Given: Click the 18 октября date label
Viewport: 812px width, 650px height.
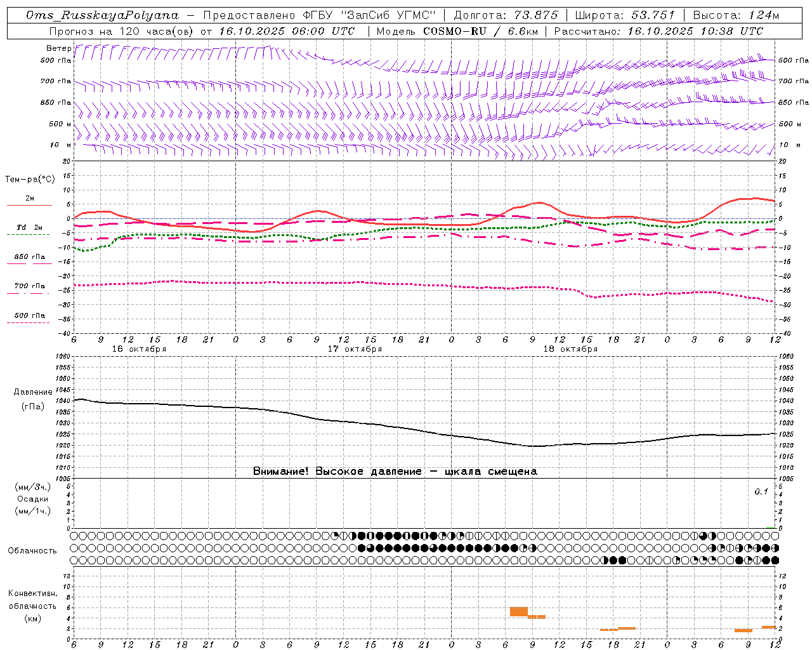Looking at the screenshot, I should click(570, 349).
